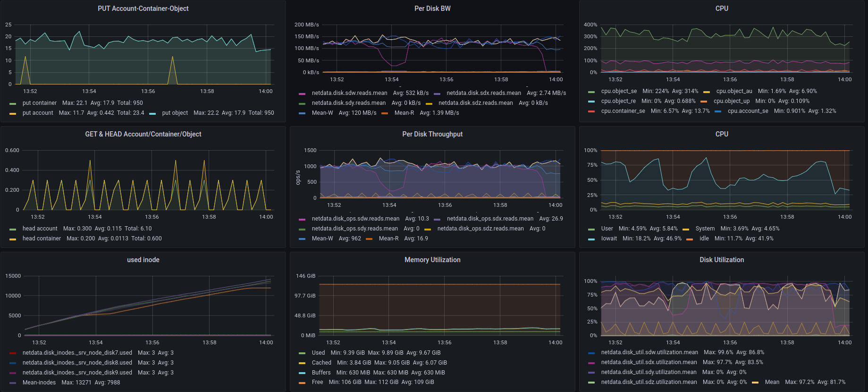Select the Mean-inodes legend entry
This screenshot has width=868, height=392.
tap(39, 383)
